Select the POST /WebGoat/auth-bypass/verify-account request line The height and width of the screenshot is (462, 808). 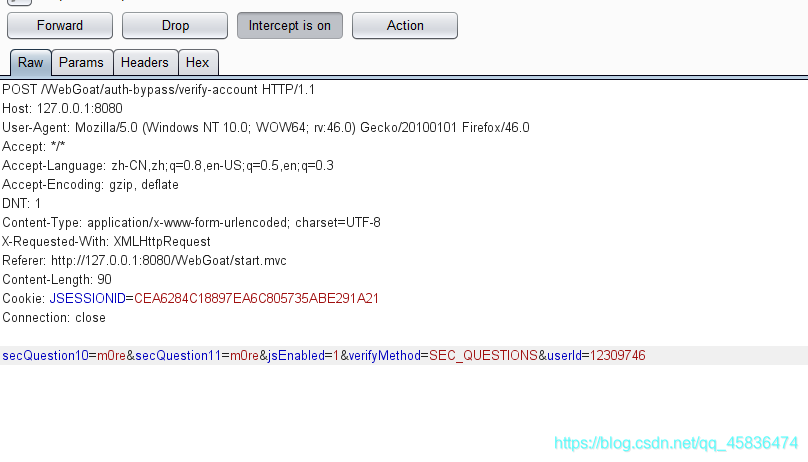[158, 90]
